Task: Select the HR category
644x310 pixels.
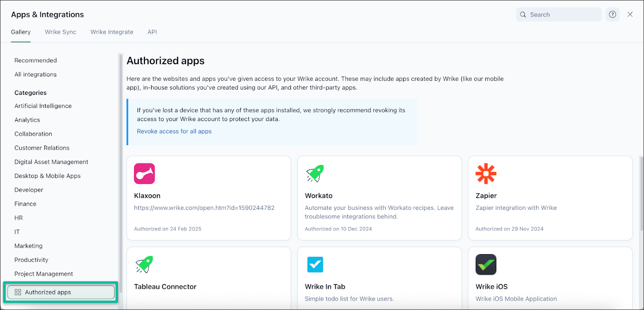Action: coord(19,218)
